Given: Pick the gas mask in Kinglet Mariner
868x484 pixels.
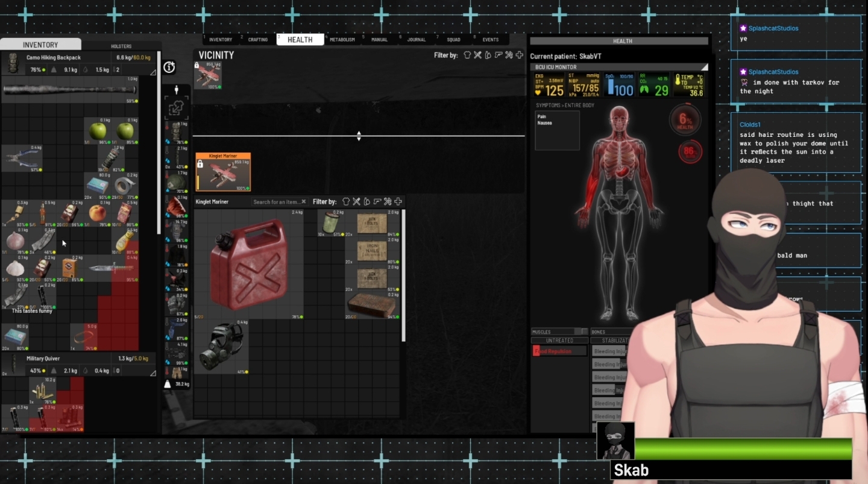Looking at the screenshot, I should (222, 347).
